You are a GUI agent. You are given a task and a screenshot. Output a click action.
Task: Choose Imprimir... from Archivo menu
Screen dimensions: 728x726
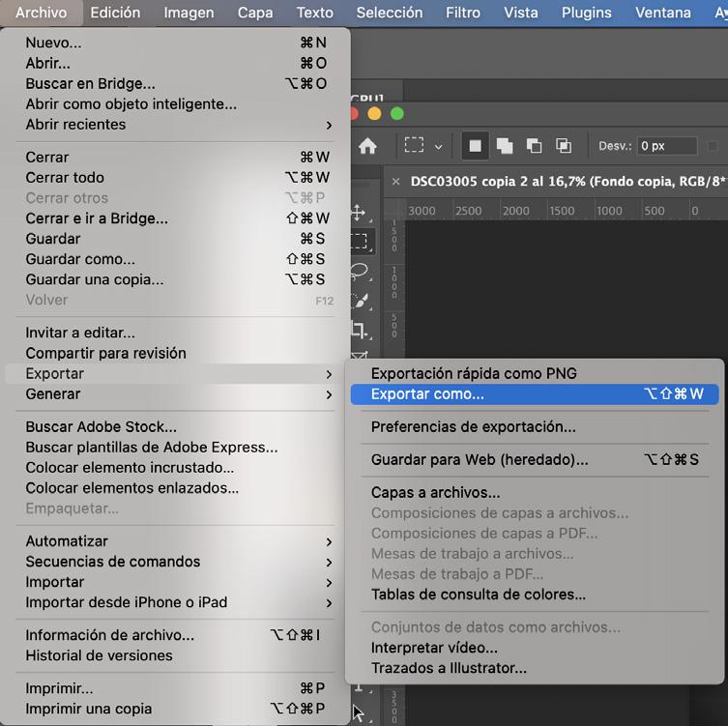(x=176, y=688)
